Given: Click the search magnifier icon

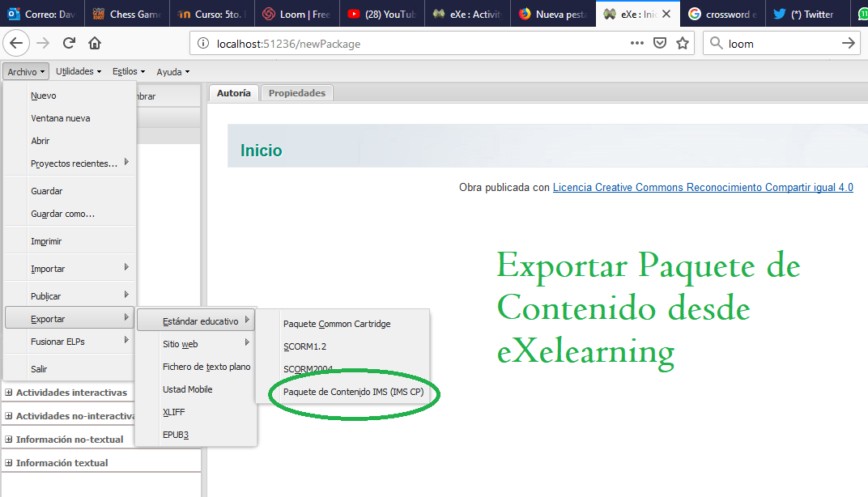Looking at the screenshot, I should click(x=717, y=43).
